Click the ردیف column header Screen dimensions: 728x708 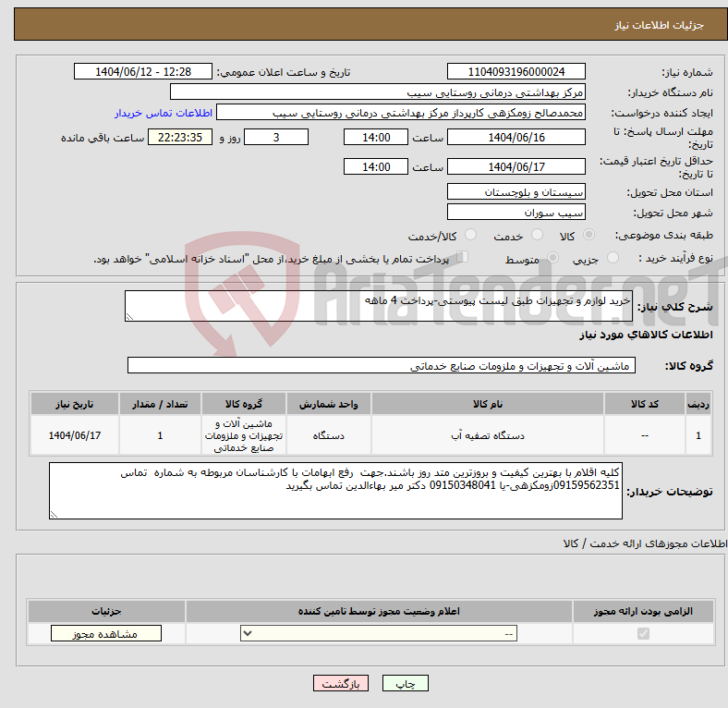(698, 404)
